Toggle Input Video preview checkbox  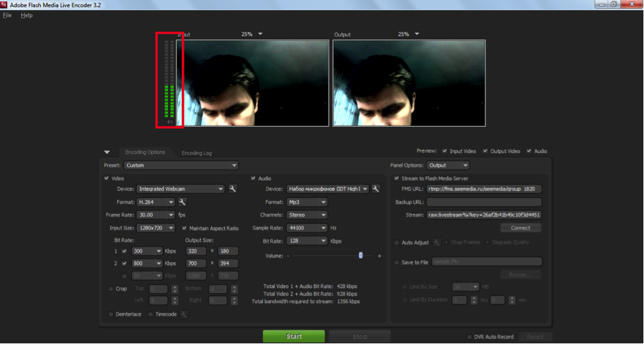coord(444,151)
